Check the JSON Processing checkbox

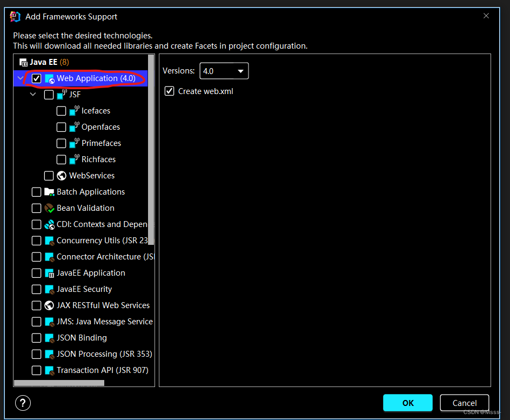pos(36,354)
